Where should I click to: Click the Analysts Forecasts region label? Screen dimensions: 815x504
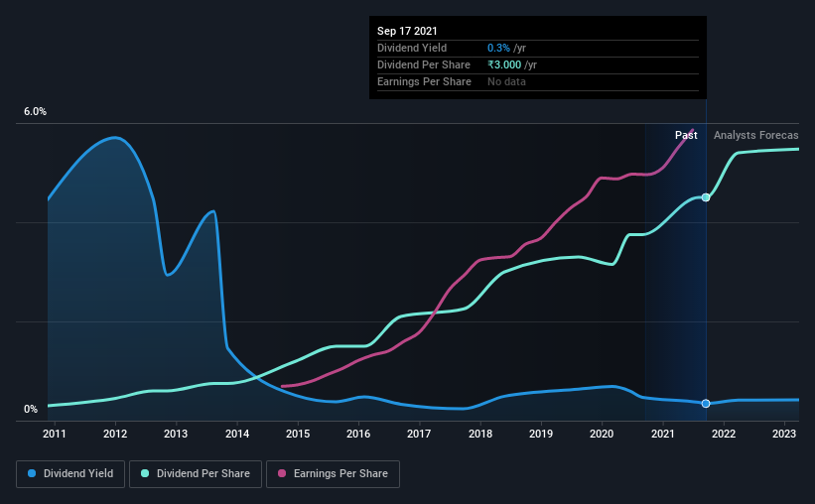pyautogui.click(x=755, y=135)
